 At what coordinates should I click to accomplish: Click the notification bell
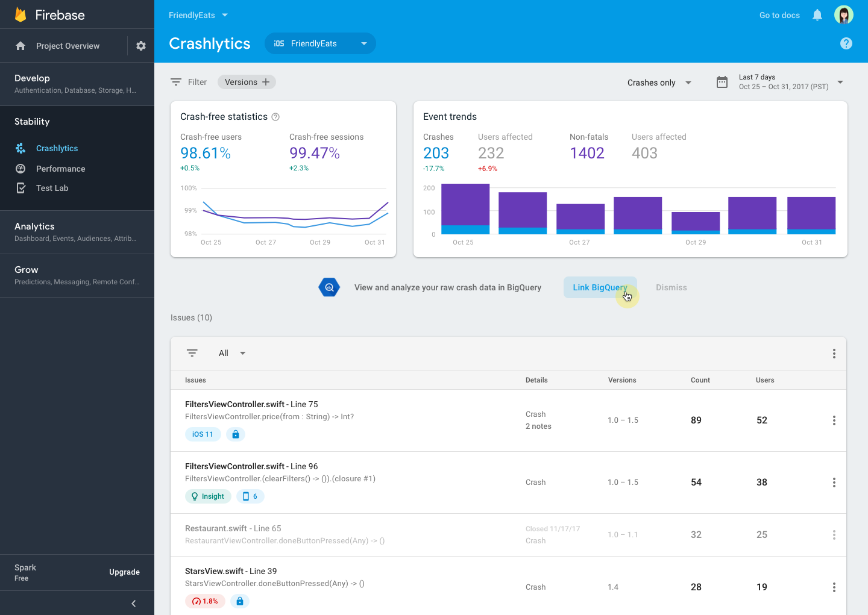(817, 15)
